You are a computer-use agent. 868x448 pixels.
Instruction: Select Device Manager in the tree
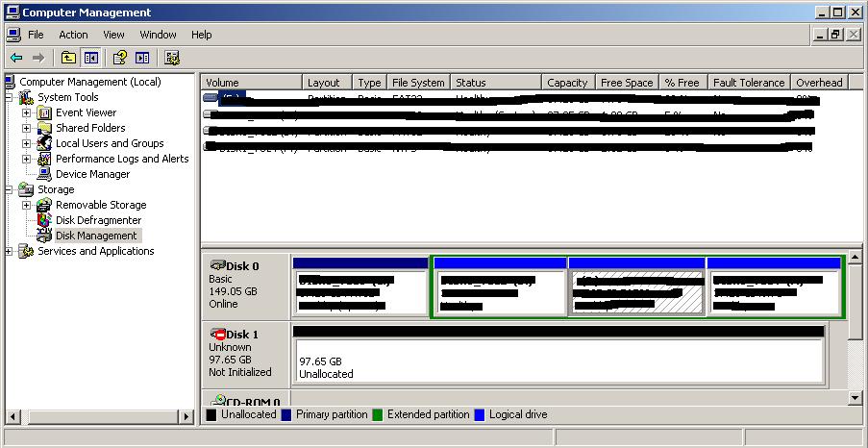tap(92, 174)
